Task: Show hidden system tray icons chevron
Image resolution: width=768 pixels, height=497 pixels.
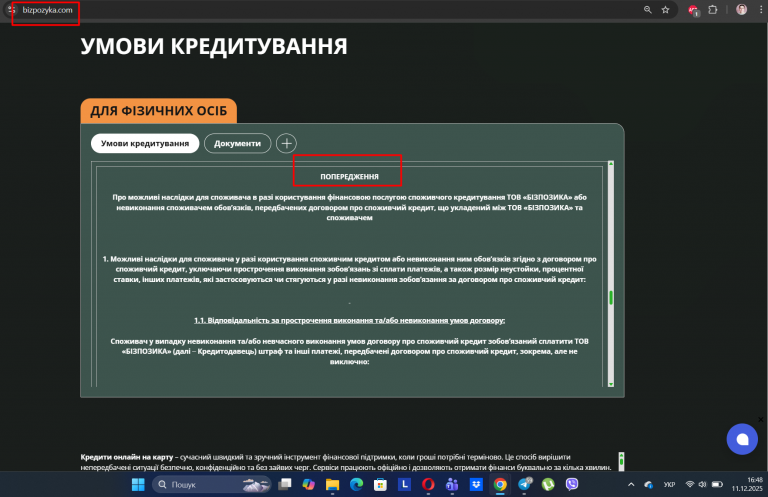Action: tap(631, 485)
